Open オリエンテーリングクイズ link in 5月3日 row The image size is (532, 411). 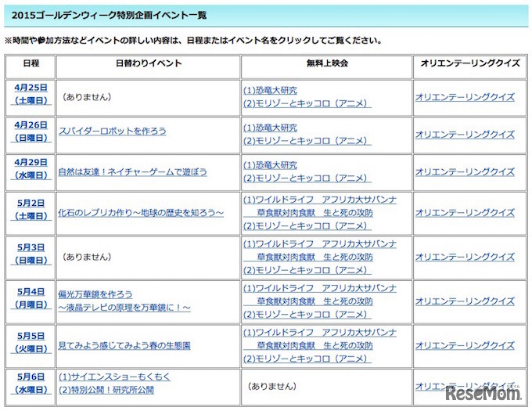coord(465,257)
